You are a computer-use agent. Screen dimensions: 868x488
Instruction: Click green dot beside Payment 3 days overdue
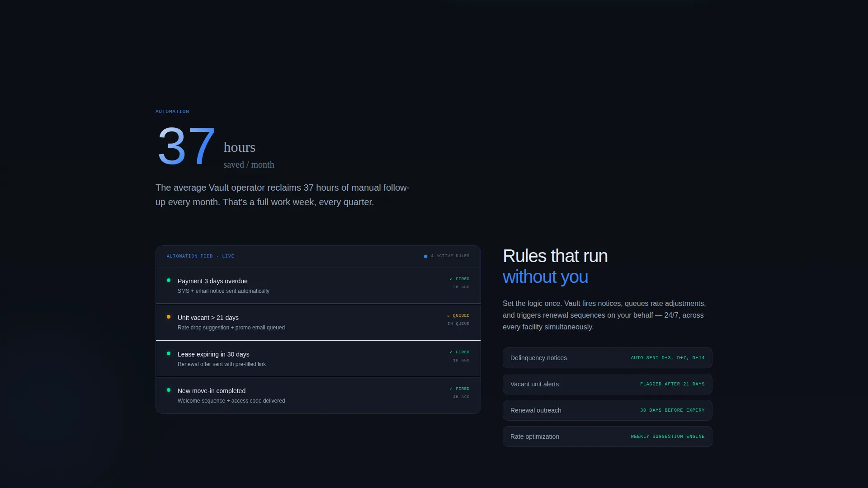tap(169, 280)
